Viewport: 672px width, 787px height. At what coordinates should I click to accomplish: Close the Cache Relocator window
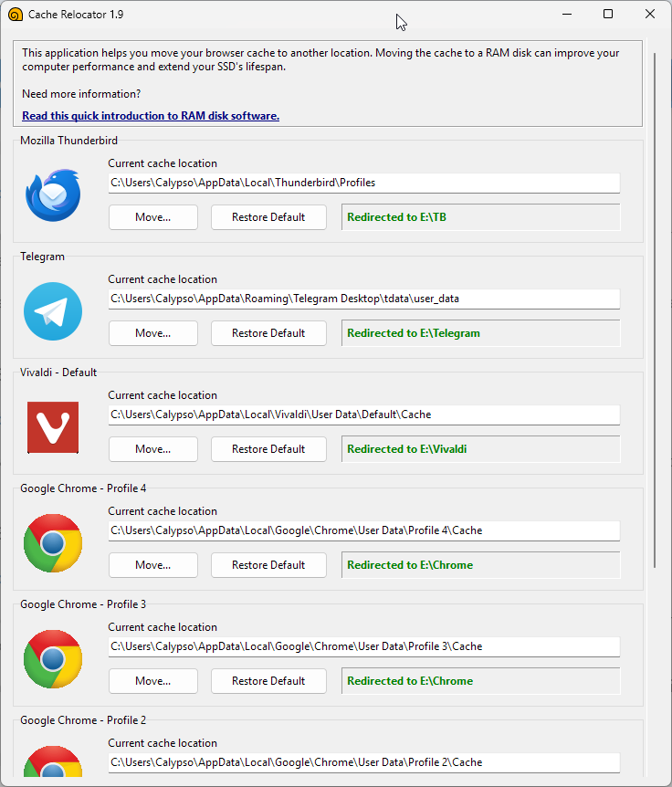click(x=650, y=14)
